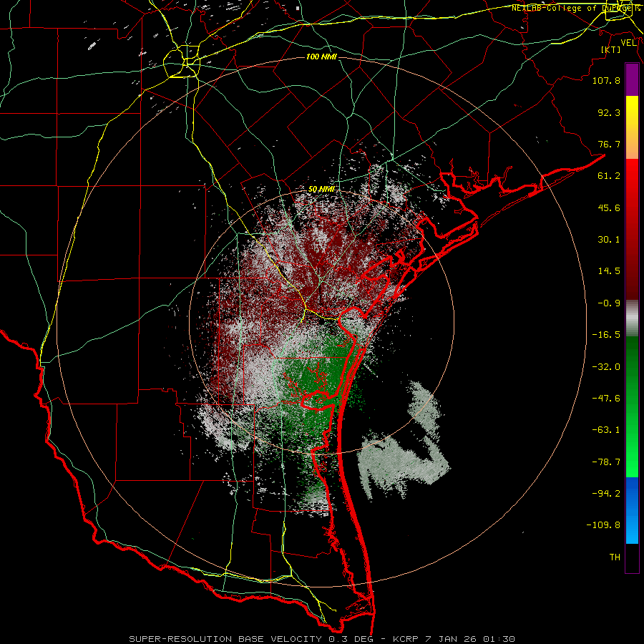This screenshot has width=644, height=644.
Task: Click the -109.8 scale value
Action: click(603, 525)
